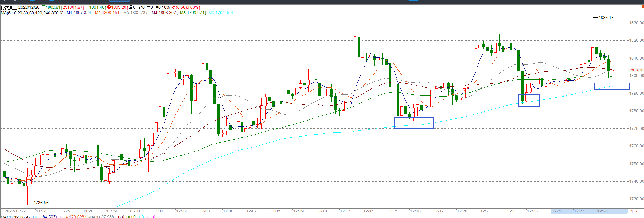Click the 12/13 date on time axis
This screenshot has height=218, width=644.
tap(345, 211)
